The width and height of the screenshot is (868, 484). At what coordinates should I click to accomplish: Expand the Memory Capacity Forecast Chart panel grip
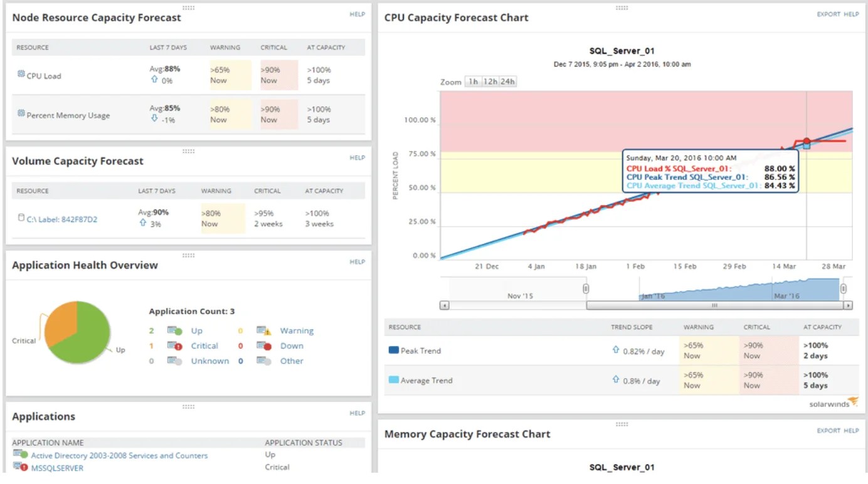[x=622, y=424]
